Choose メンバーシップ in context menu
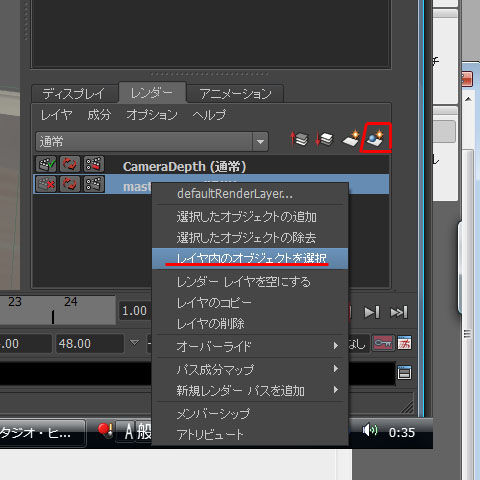Image resolution: width=480 pixels, height=480 pixels. (x=250, y=413)
